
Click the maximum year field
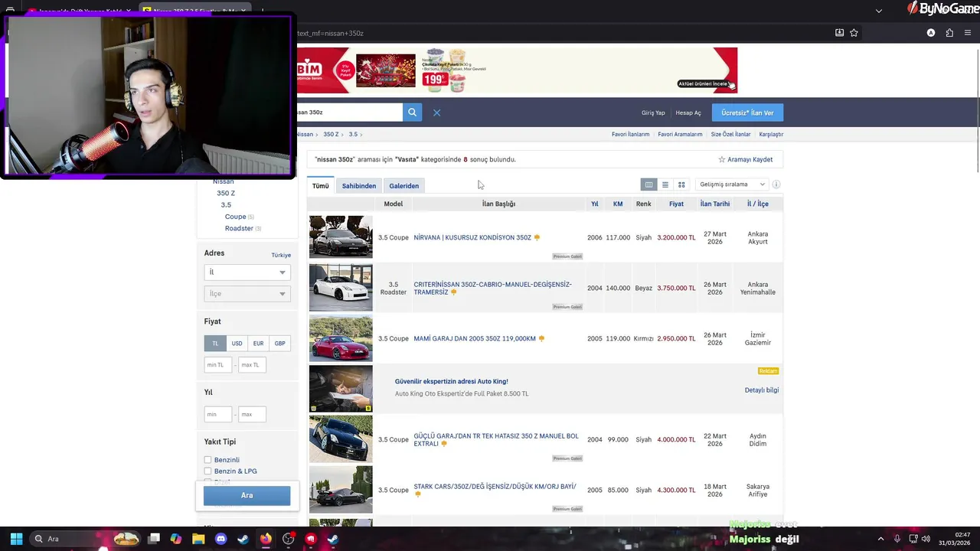(x=252, y=415)
